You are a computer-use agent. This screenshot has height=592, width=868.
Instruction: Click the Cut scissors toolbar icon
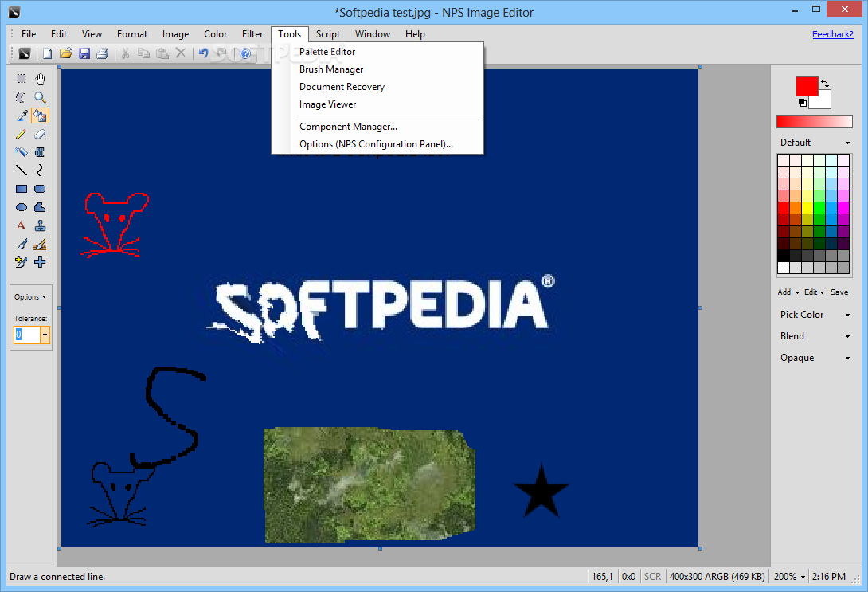[126, 53]
